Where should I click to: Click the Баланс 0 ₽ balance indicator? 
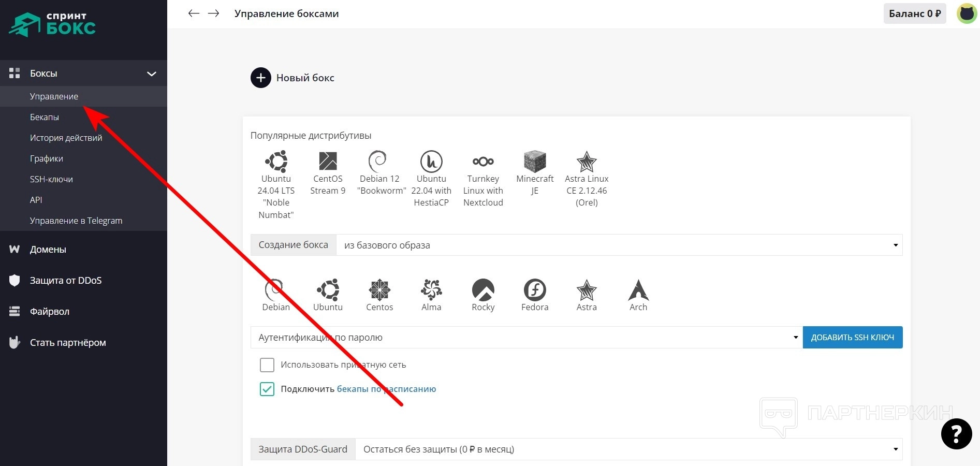coord(914,13)
